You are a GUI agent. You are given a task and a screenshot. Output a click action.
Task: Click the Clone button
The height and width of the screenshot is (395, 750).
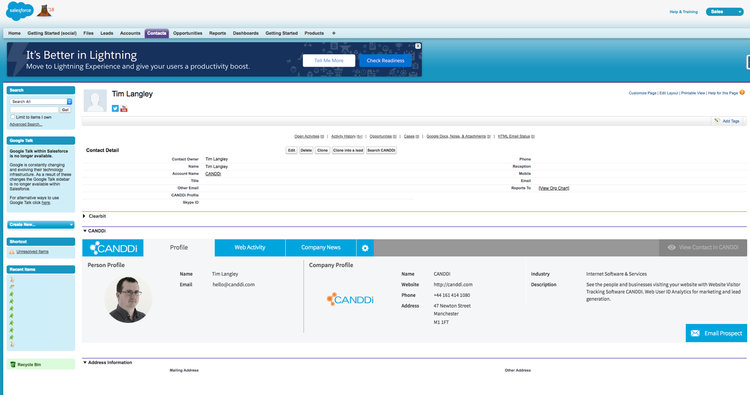pyautogui.click(x=322, y=150)
